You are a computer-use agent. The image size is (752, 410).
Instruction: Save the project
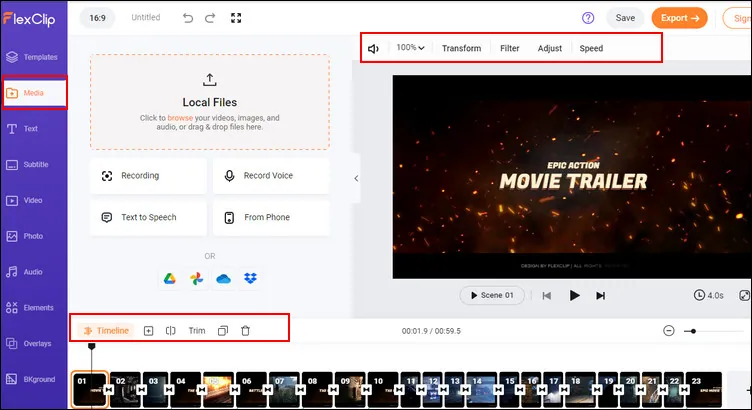625,18
